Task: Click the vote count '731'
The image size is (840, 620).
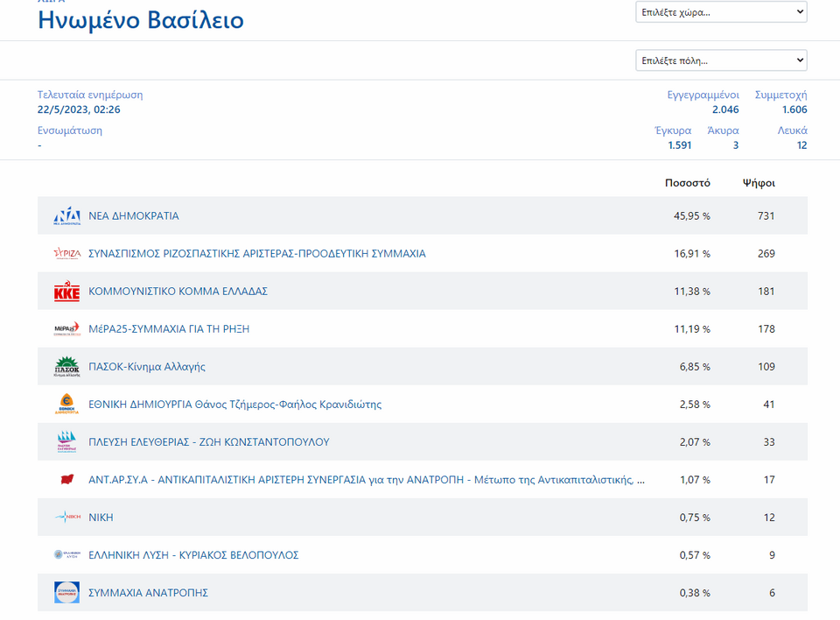Action: click(766, 215)
